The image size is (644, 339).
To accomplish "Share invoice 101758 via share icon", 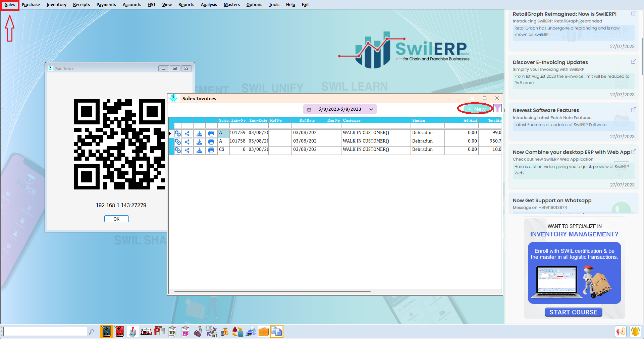I will coord(187,142).
